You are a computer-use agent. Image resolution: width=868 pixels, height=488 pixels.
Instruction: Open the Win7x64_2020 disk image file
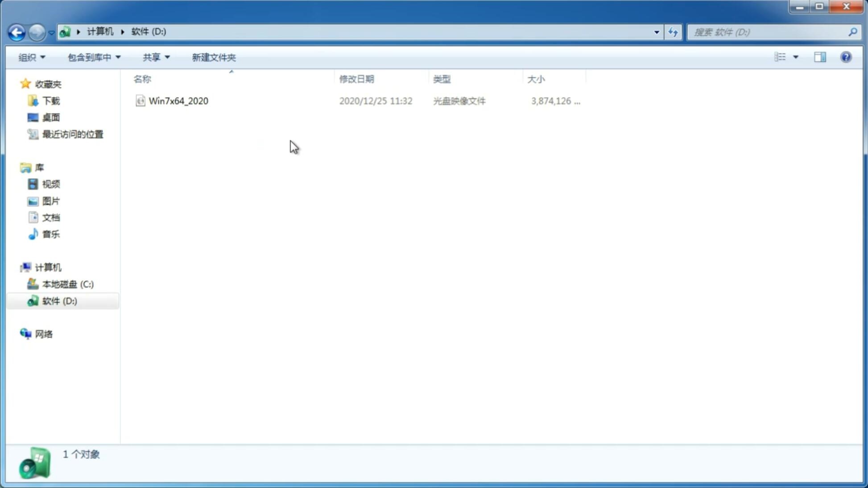(x=178, y=101)
